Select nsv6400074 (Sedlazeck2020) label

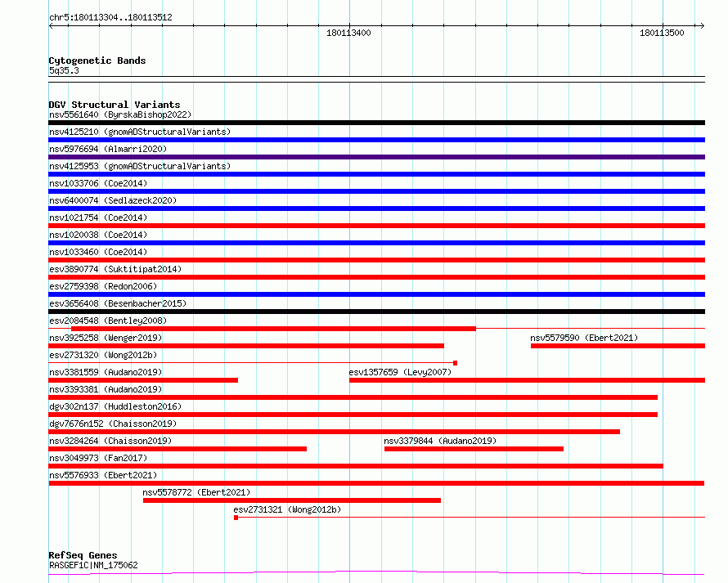113,200
